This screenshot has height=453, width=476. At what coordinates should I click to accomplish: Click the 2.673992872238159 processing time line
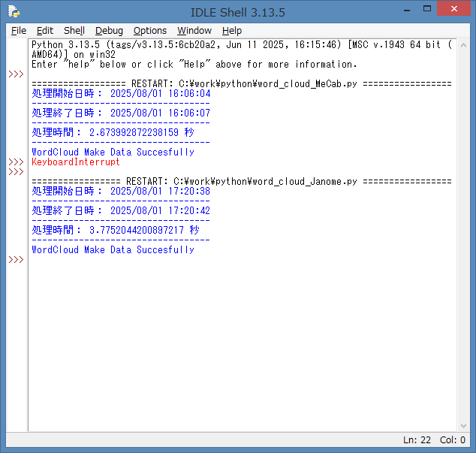click(113, 133)
